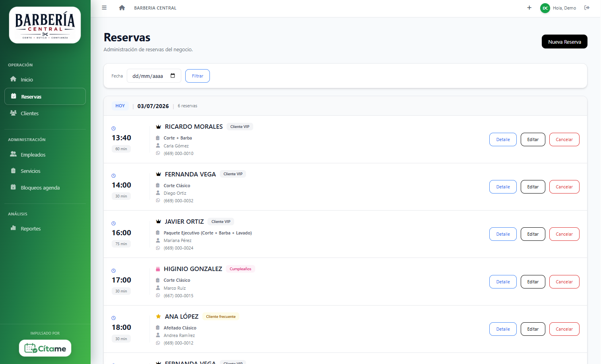Open the calendar picker icon in Fecha field
This screenshot has height=364, width=601.
point(173,76)
